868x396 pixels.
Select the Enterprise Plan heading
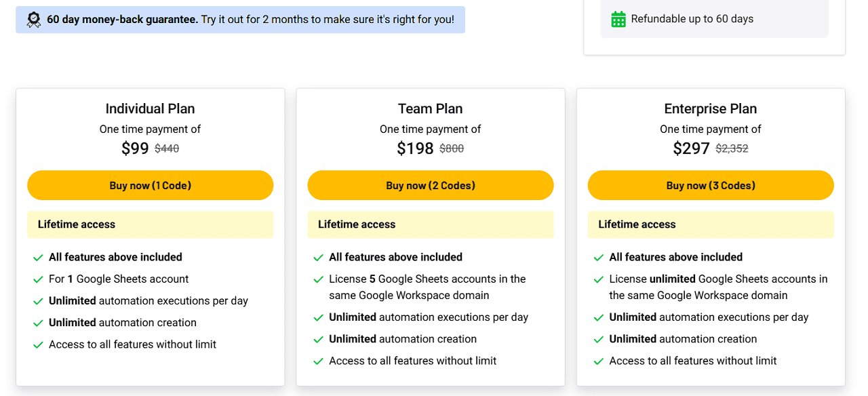[711, 108]
